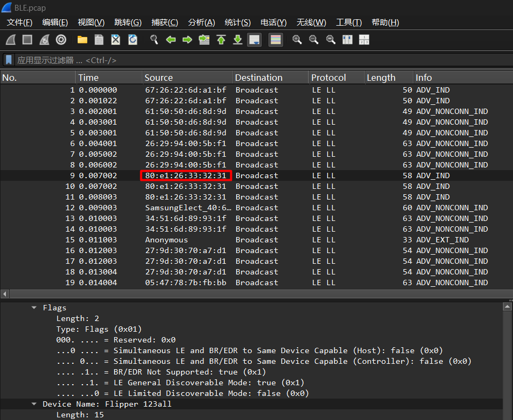Image resolution: width=513 pixels, height=420 pixels.
Task: Open the 分析(A) menu
Action: [201, 22]
